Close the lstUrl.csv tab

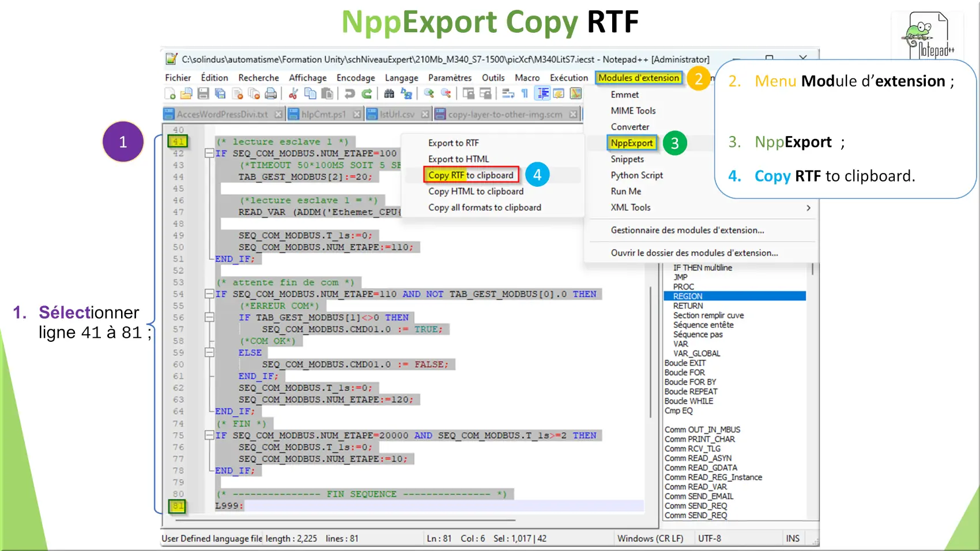coord(425,114)
